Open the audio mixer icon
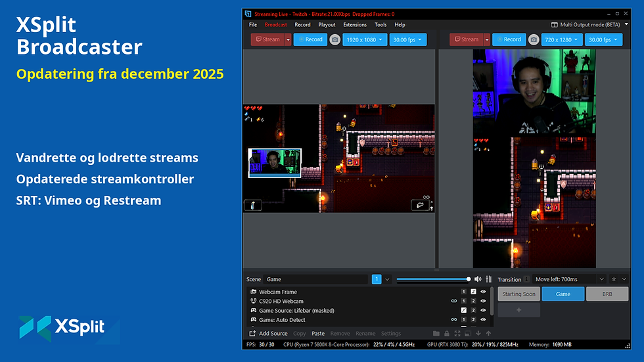The image size is (644, 362). coord(489,279)
